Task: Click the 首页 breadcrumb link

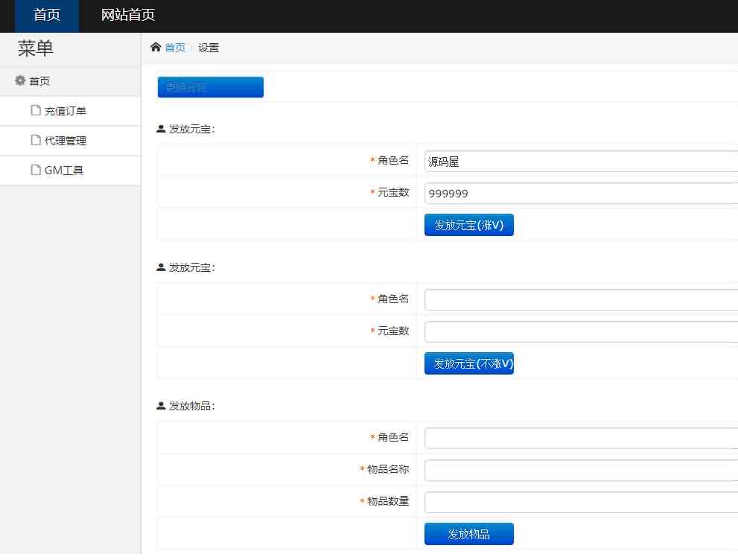Action: [175, 48]
